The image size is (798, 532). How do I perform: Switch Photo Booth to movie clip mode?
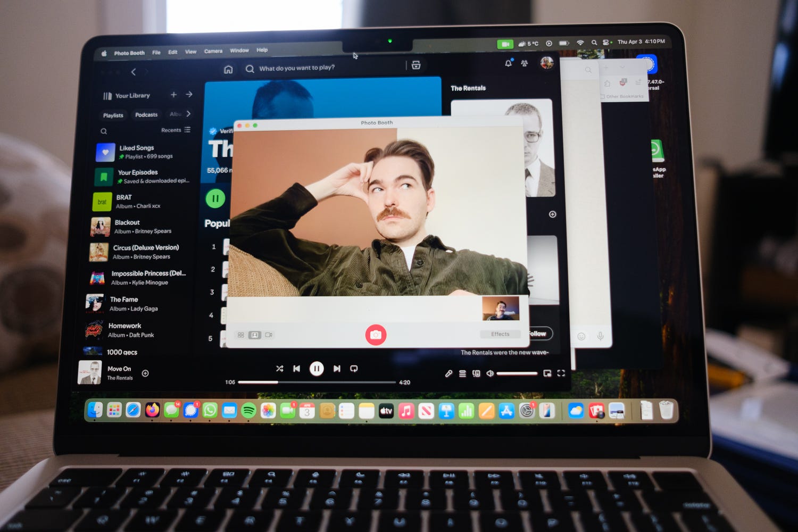coord(269,335)
